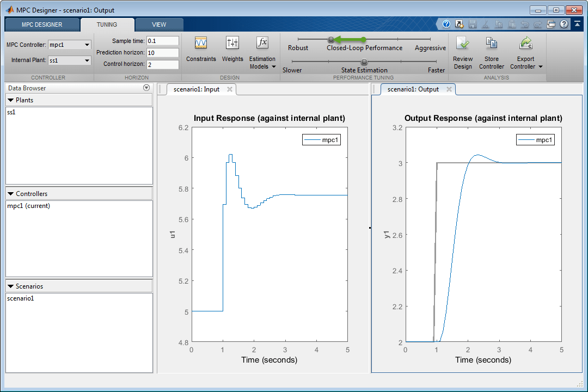
Task: Open the MPC Controller dropdown
Action: [87, 45]
